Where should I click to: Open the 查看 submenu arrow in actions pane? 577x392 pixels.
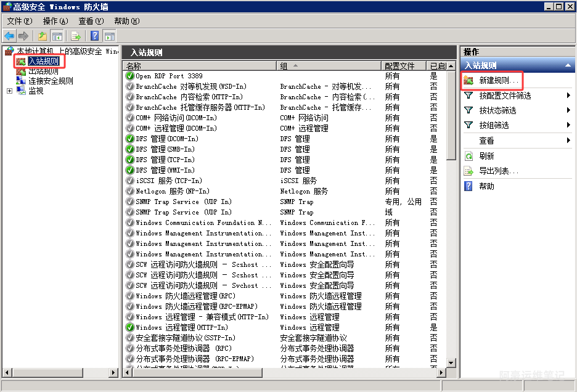point(568,141)
